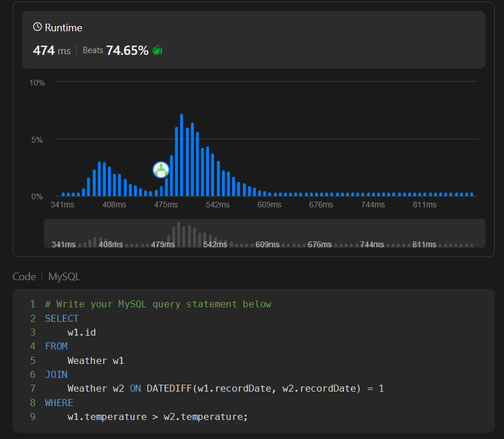Click the FROM keyword on line 4
The height and width of the screenshot is (439, 504).
56,347
